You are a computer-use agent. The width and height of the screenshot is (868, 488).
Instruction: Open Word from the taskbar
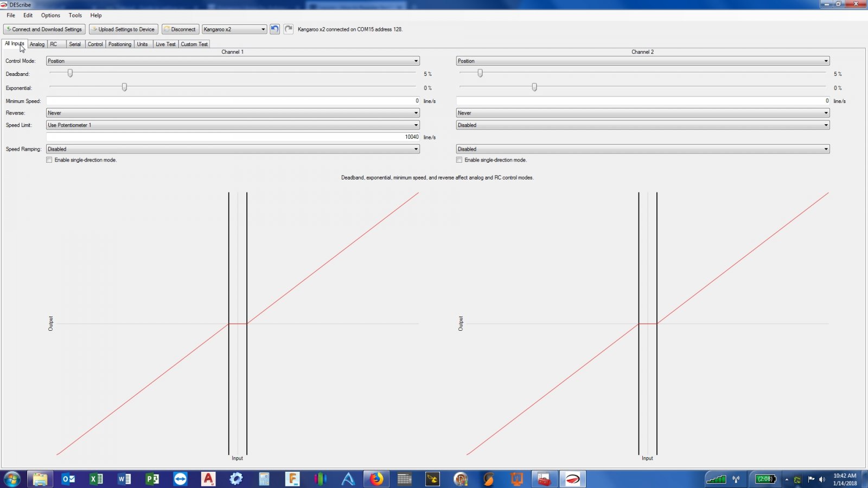click(x=124, y=479)
